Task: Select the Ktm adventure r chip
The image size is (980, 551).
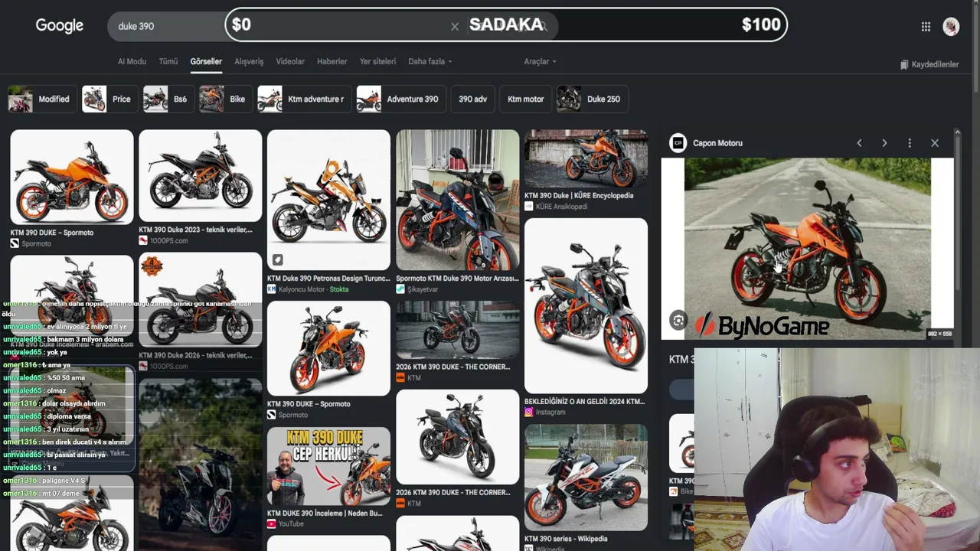Action: tap(305, 99)
